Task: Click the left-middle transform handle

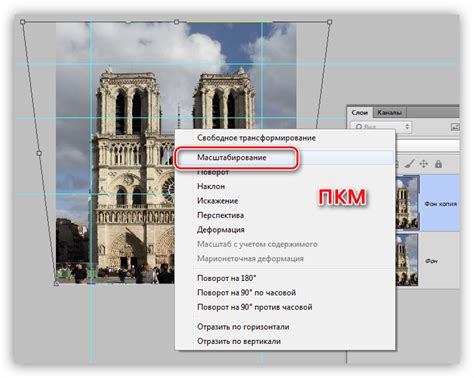Action: 39,153
